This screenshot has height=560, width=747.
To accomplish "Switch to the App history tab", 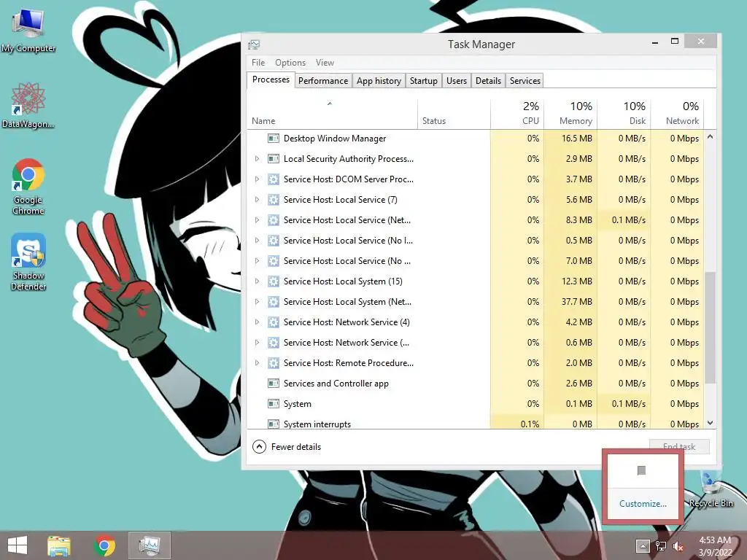I will [379, 81].
